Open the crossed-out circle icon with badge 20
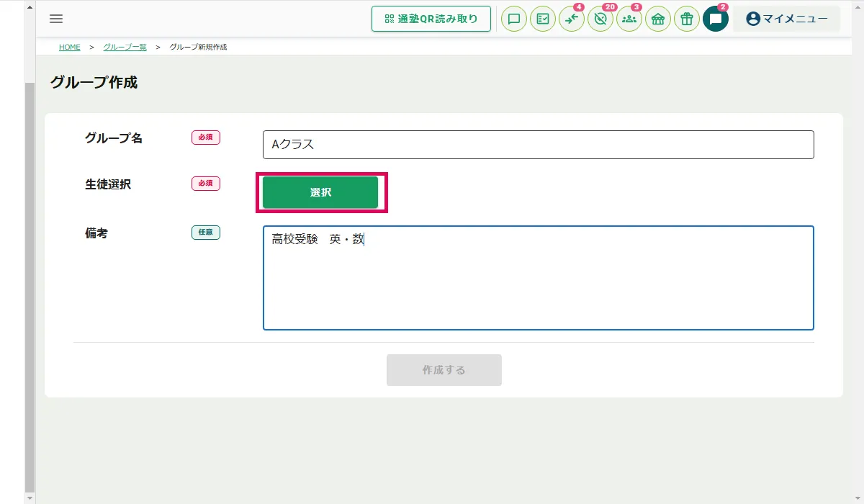 pos(600,19)
